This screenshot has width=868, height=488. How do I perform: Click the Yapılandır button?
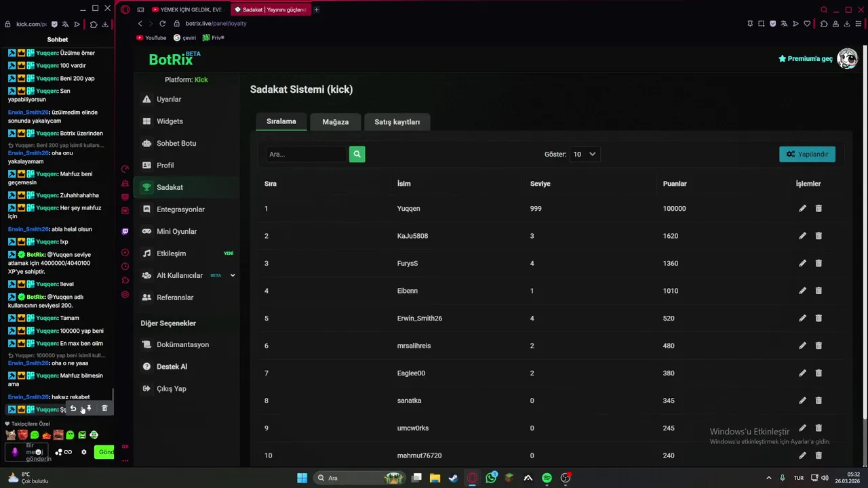coord(807,155)
